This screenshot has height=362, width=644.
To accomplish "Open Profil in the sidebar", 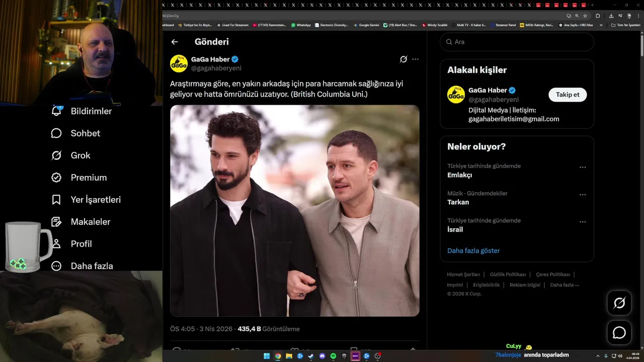I will click(71, 244).
